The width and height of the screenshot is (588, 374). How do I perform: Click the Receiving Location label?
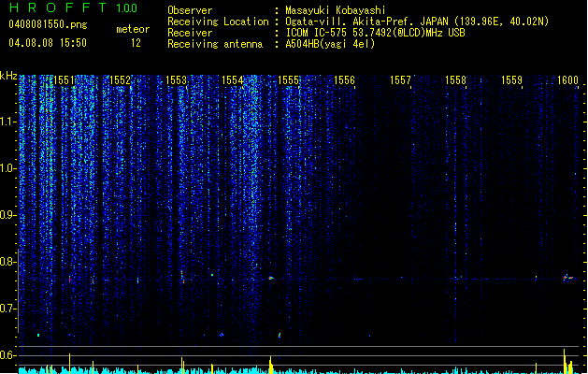[x=218, y=22]
